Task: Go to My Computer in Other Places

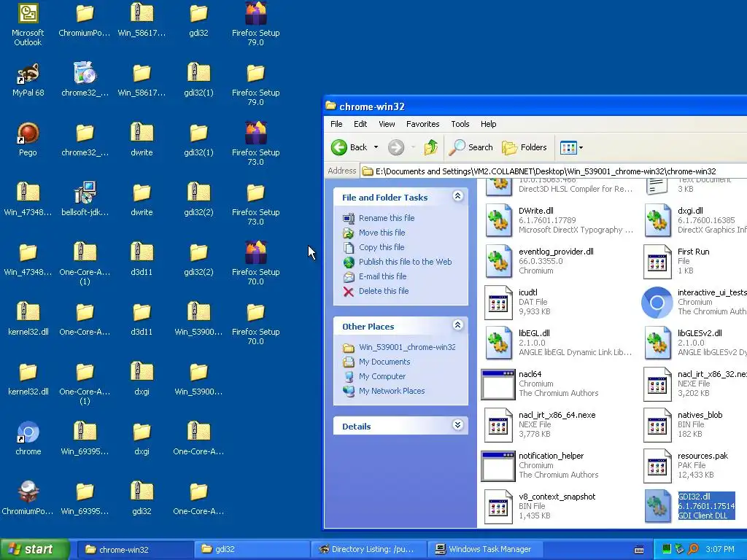Action: pyautogui.click(x=382, y=377)
